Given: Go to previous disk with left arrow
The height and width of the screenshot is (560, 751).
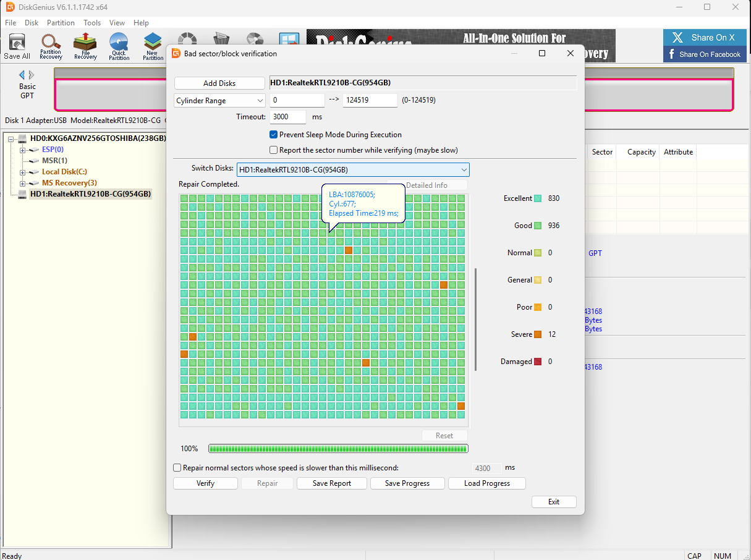Looking at the screenshot, I should [22, 75].
